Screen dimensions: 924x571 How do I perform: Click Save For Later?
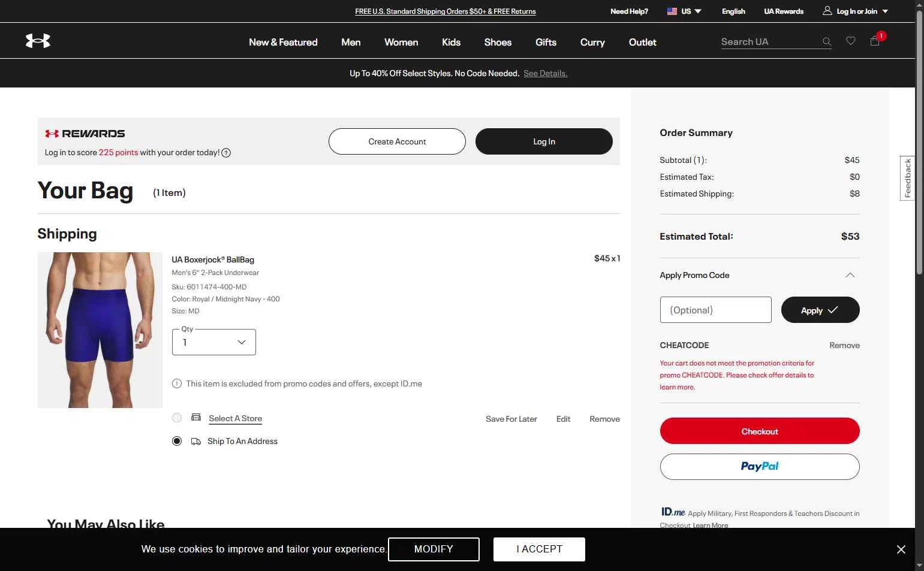point(511,419)
